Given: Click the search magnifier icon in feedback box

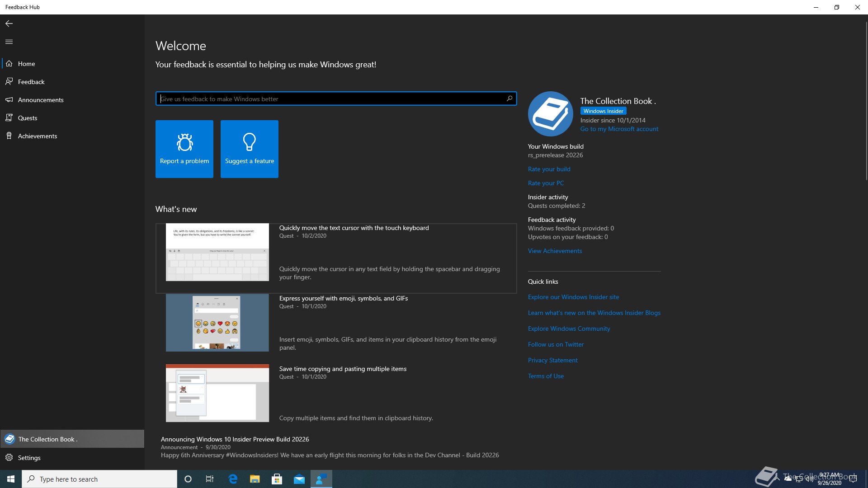Looking at the screenshot, I should click(x=509, y=99).
